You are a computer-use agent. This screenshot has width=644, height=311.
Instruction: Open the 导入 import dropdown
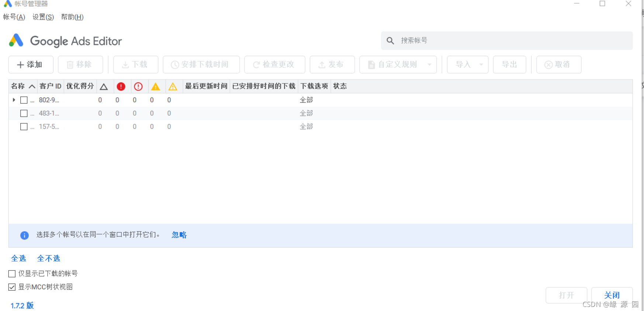click(468, 65)
